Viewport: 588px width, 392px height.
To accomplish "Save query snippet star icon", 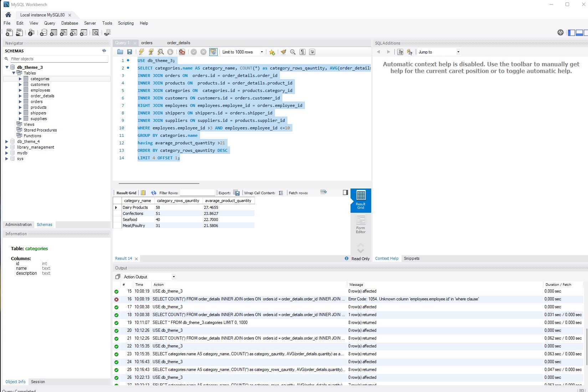I will pos(272,52).
